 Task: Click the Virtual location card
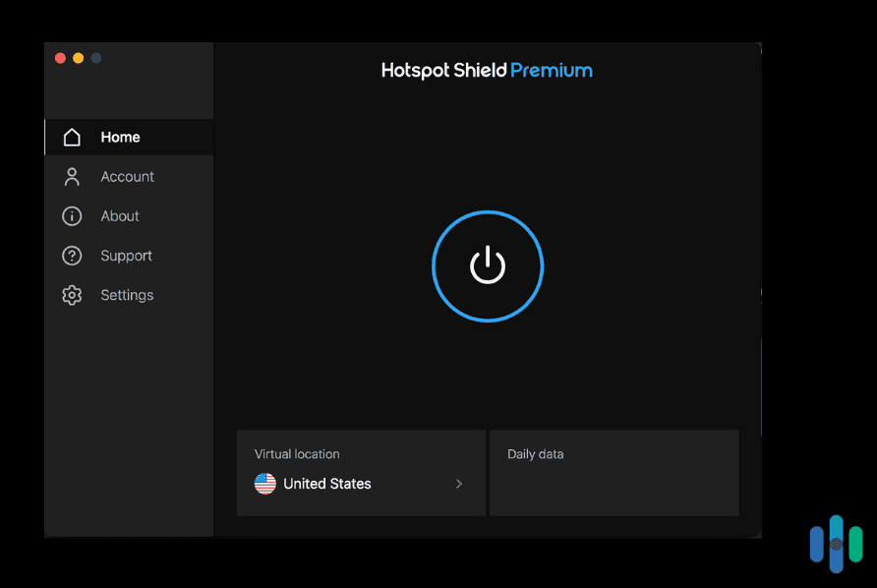(360, 472)
